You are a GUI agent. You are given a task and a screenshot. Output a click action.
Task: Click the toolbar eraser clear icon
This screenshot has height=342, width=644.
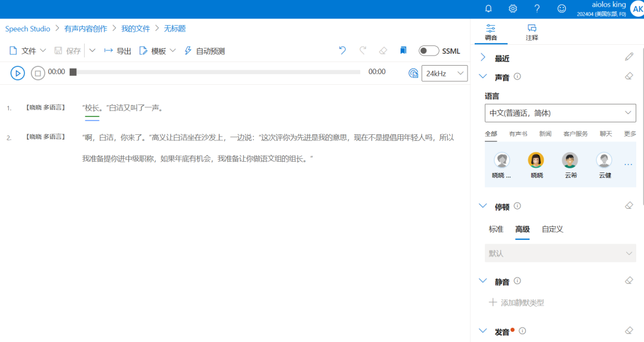[383, 51]
